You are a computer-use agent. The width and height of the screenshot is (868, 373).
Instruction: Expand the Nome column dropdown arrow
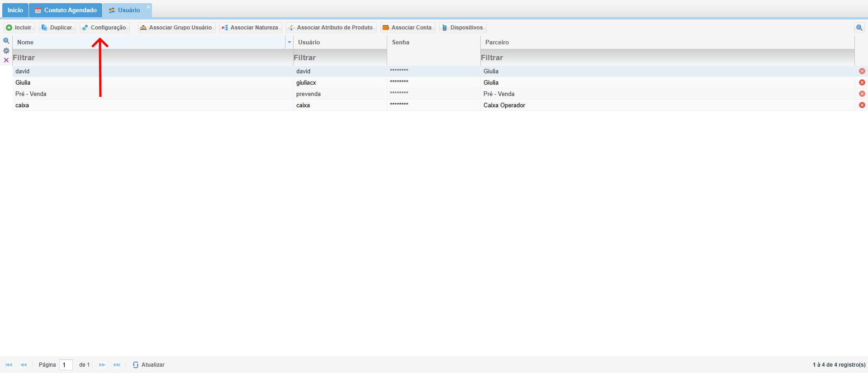pos(289,42)
